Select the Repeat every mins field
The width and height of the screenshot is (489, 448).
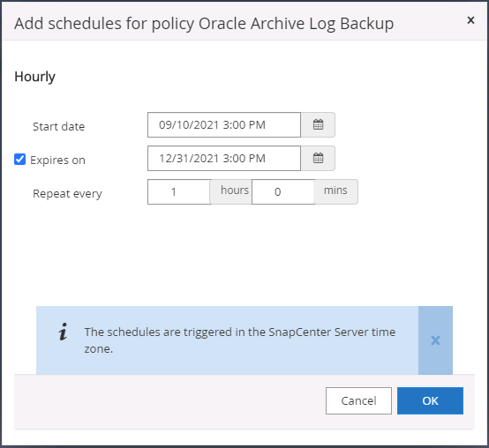283,191
